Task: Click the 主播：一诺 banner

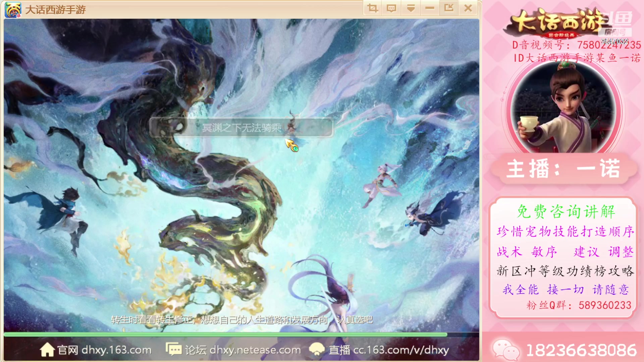Action: [563, 169]
